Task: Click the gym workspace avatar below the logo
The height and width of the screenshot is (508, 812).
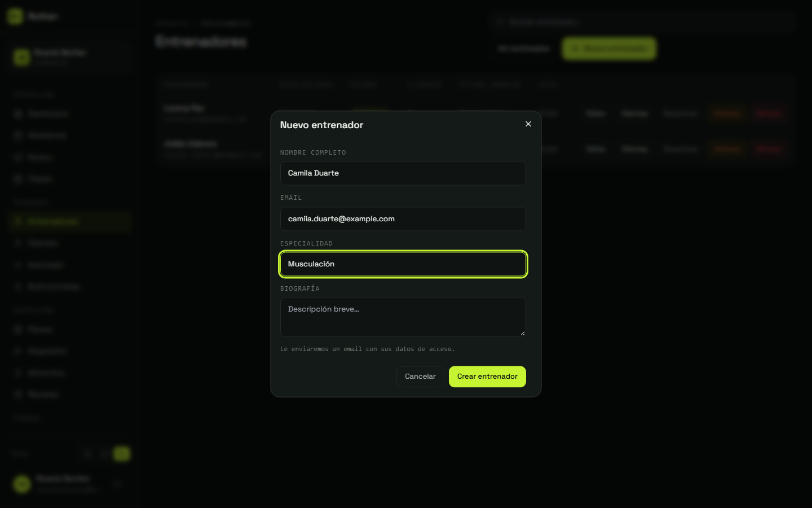Action: [x=22, y=57]
